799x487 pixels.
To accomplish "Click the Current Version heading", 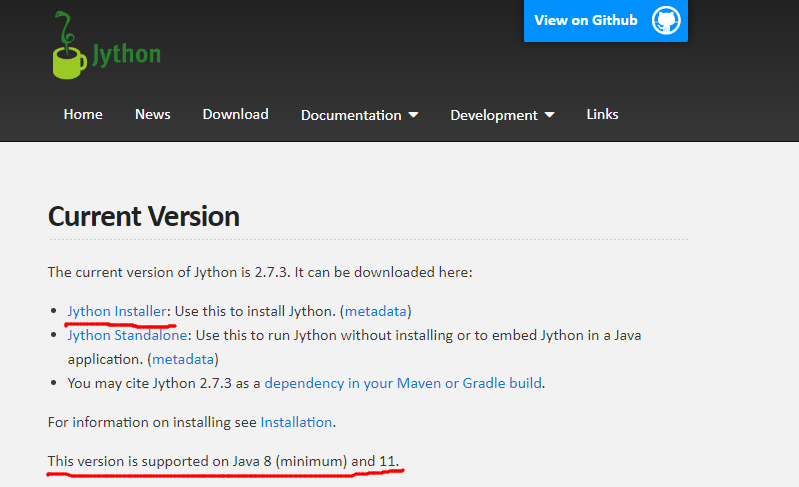I will click(144, 217).
